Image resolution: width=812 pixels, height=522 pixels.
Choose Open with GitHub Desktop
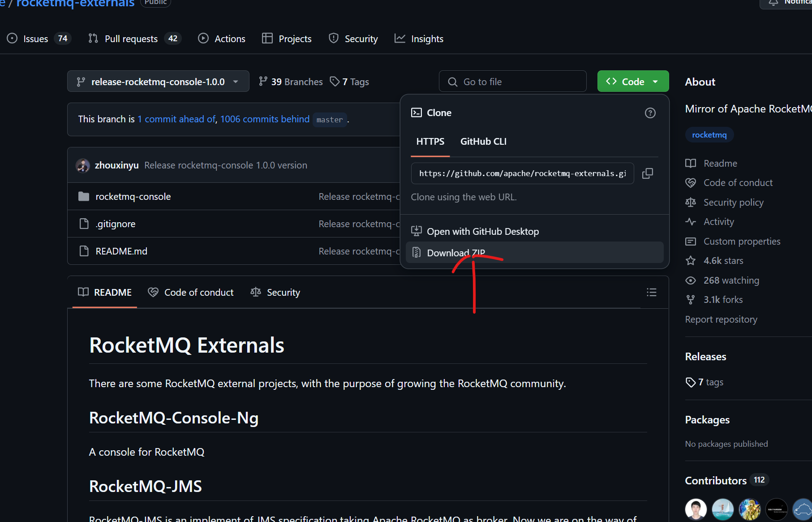[534, 231]
